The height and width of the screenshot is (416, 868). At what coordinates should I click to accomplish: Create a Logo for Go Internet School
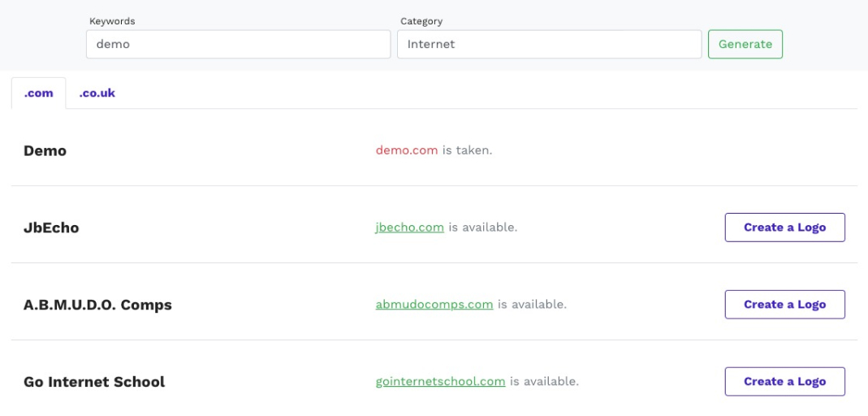[x=784, y=381]
